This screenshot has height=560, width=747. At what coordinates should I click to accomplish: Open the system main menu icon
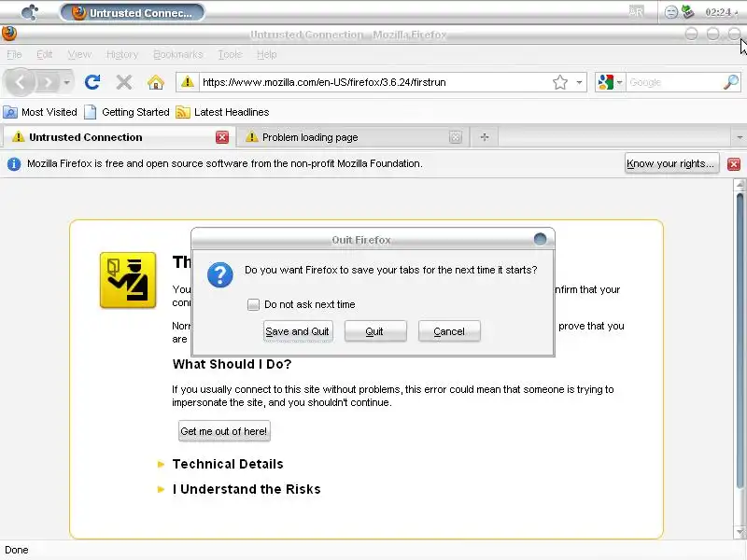(30, 12)
